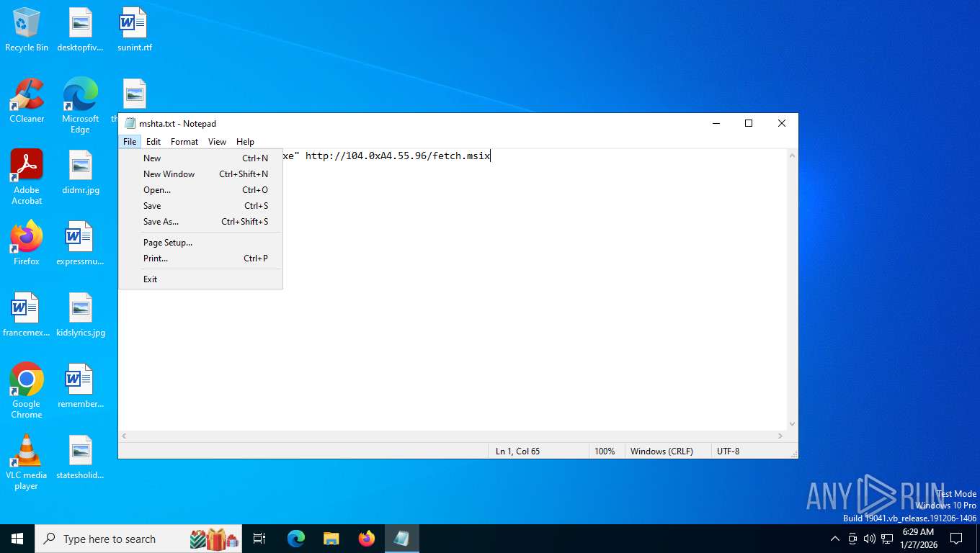Show hidden system tray icons

coord(835,539)
